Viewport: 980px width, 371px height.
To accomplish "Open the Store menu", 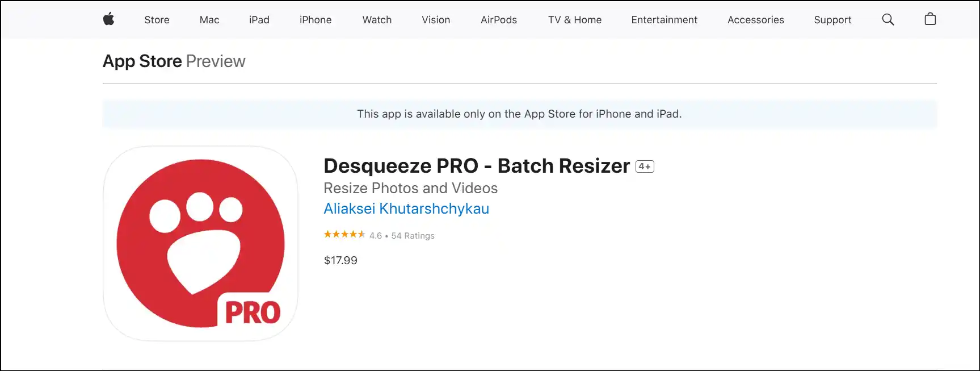I will click(157, 20).
